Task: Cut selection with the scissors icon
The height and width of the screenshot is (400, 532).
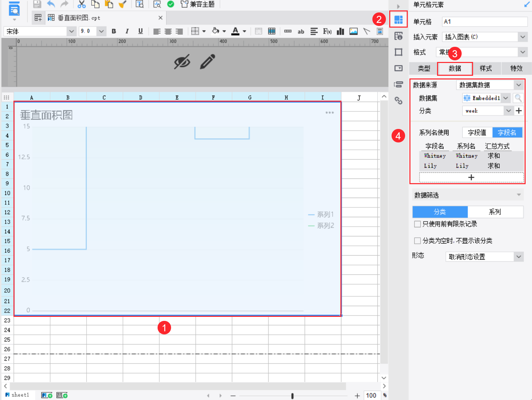Action: (x=81, y=4)
